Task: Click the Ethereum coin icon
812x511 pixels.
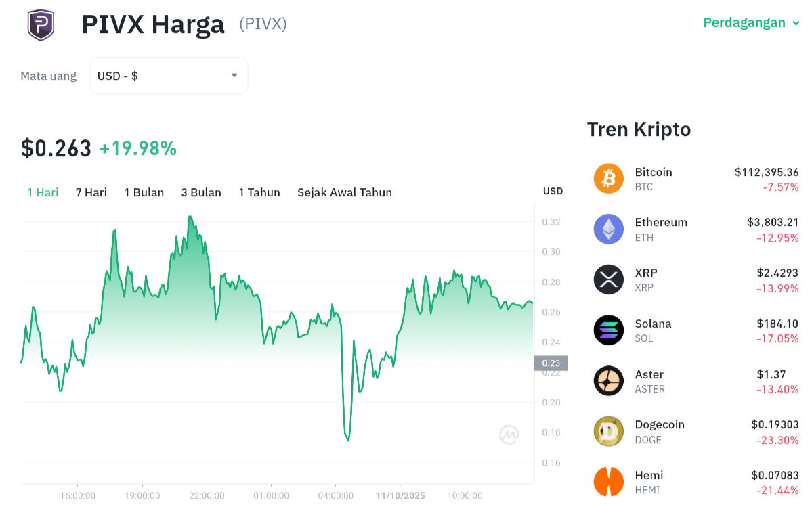Action: pos(608,229)
